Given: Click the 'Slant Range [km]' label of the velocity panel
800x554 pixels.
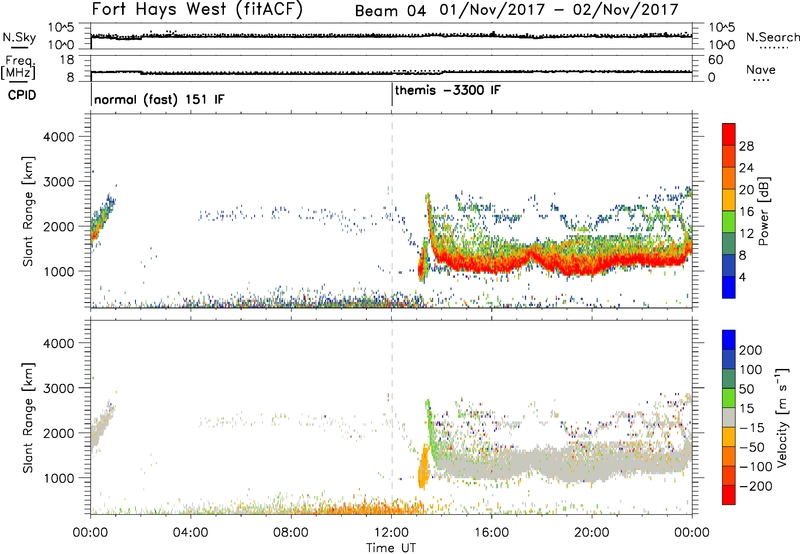Looking at the screenshot, I should 28,417.
